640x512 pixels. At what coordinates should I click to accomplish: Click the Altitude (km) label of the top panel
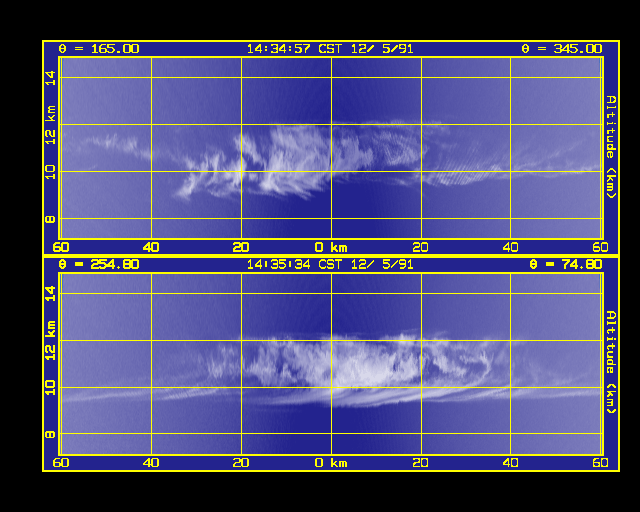coord(611,147)
